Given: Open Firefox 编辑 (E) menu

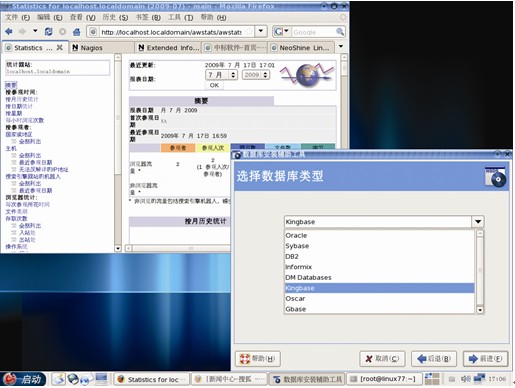Looking at the screenshot, I should tap(49, 17).
